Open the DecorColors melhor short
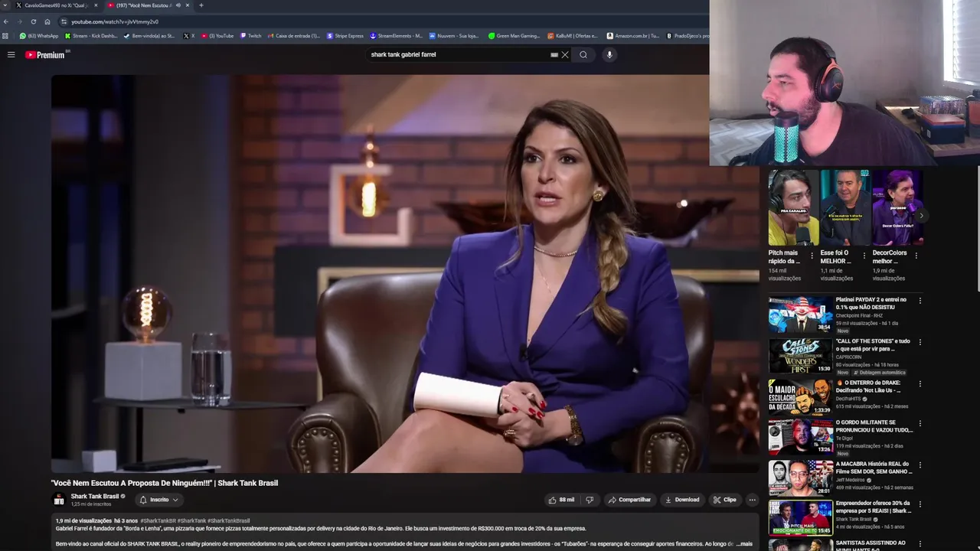Viewport: 980px width, 551px height. point(897,207)
